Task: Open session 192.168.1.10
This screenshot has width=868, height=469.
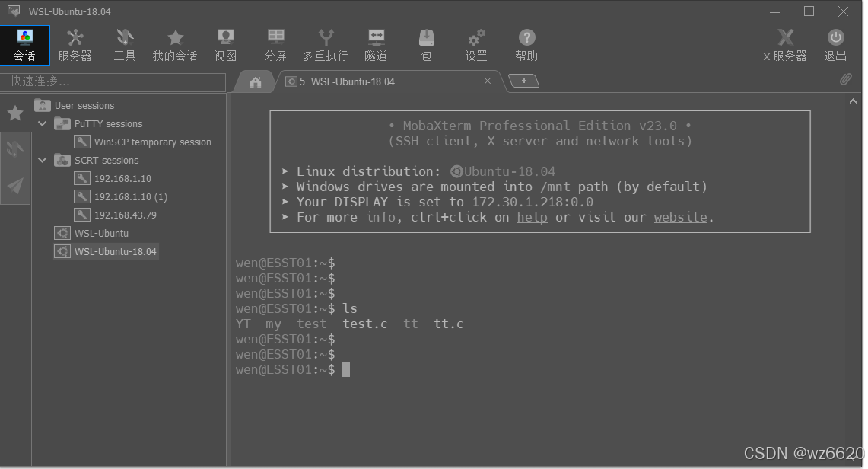Action: [113, 178]
